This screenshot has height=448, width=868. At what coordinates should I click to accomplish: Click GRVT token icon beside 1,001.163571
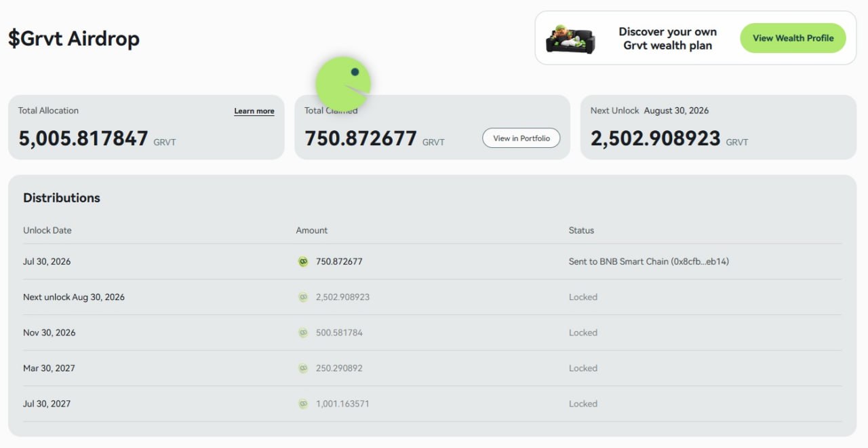click(x=303, y=403)
